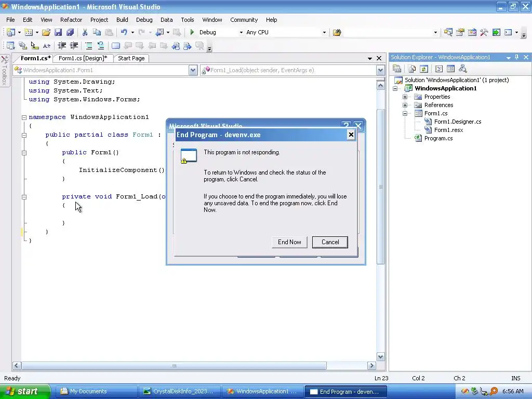Click the Decrease Indent icon
This screenshot has width=532, height=399.
tap(62, 46)
